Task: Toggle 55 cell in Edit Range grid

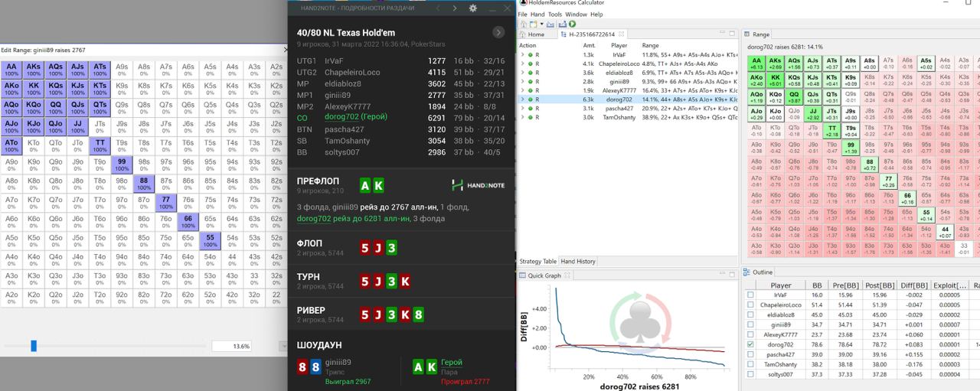Action: pos(211,241)
